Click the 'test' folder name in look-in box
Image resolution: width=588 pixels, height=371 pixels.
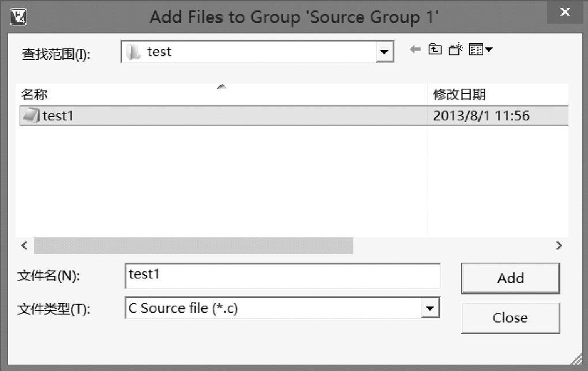coord(159,52)
